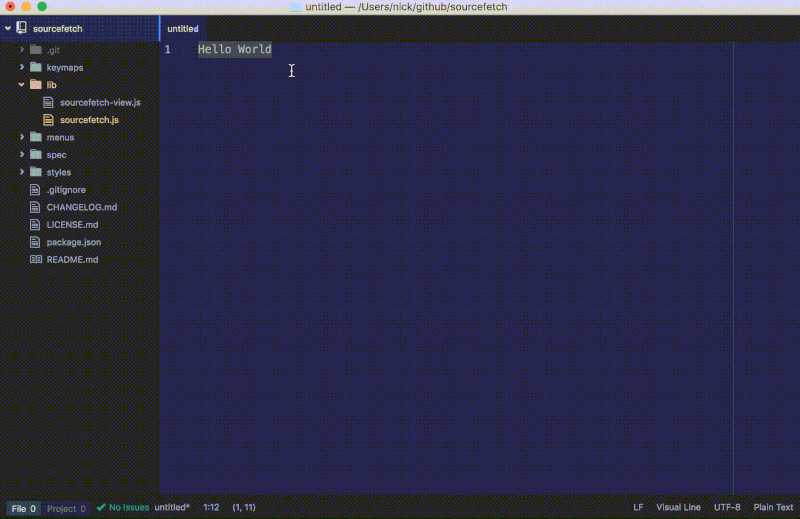
Task: Click the green checkmark No Issues icon
Action: [102, 508]
